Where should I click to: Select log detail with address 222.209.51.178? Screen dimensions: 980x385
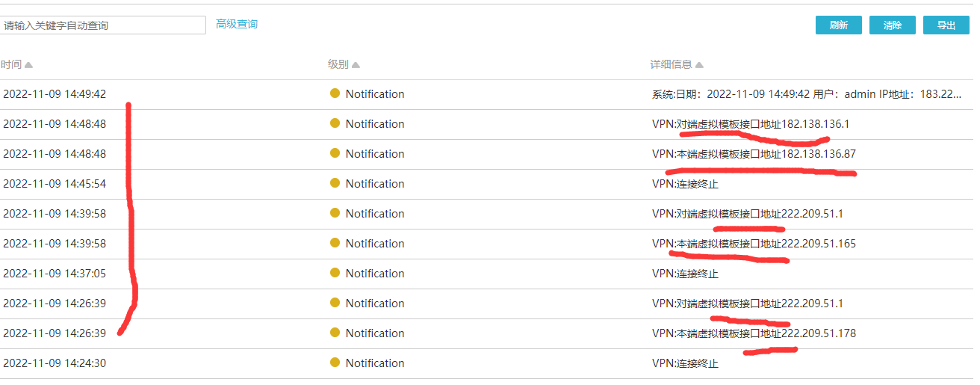coord(754,333)
